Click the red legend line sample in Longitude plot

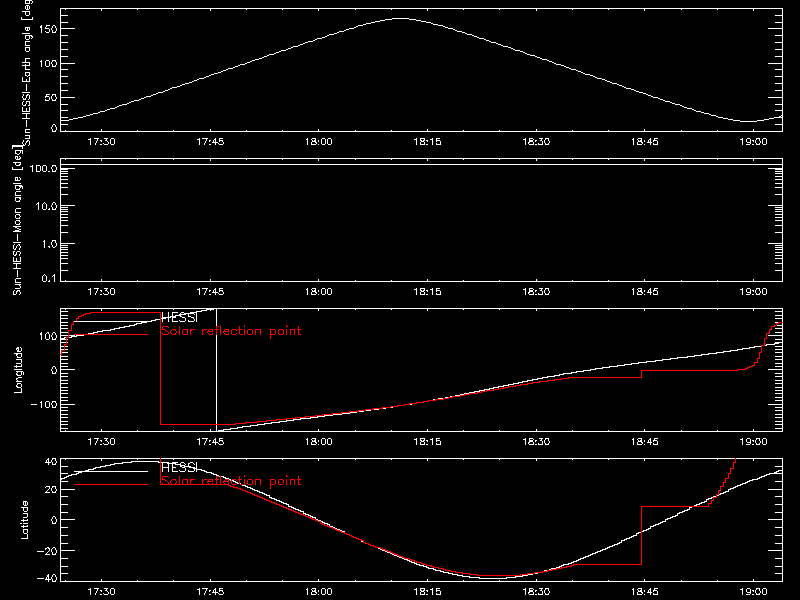tap(111, 335)
